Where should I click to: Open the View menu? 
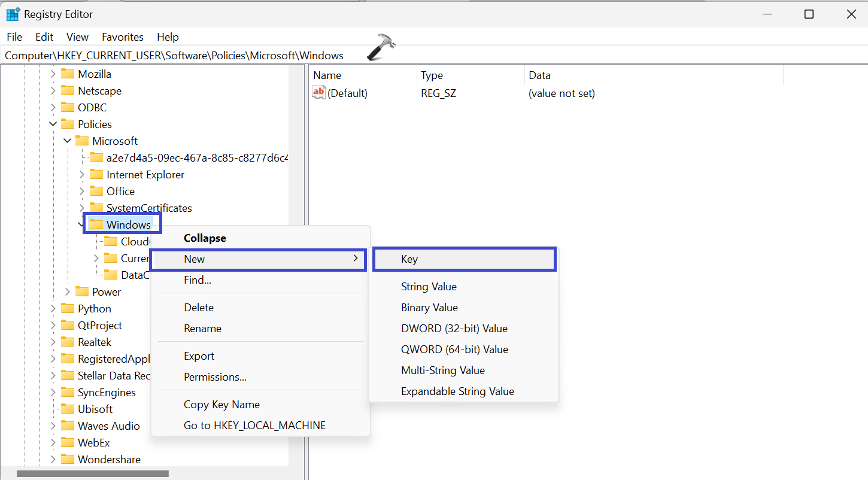77,37
